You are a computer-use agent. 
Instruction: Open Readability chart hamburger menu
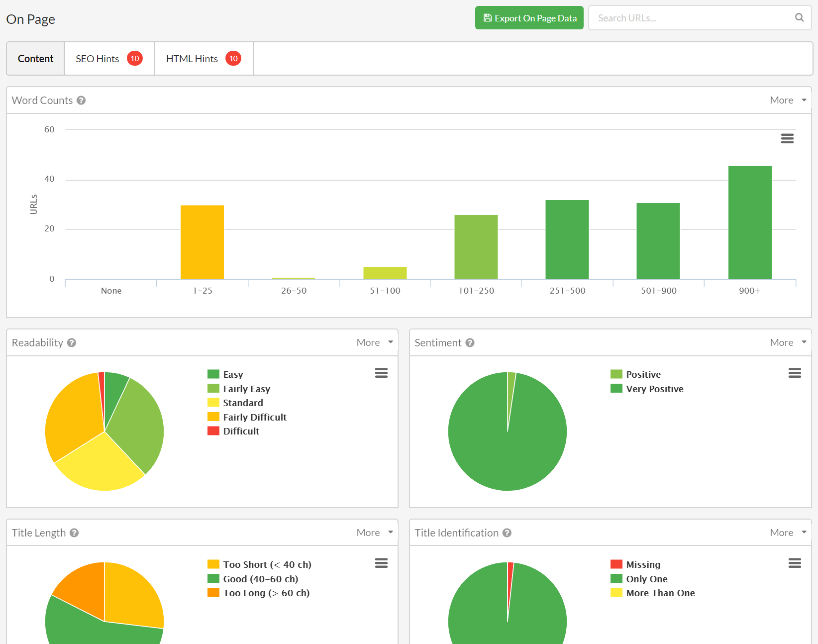point(381,373)
